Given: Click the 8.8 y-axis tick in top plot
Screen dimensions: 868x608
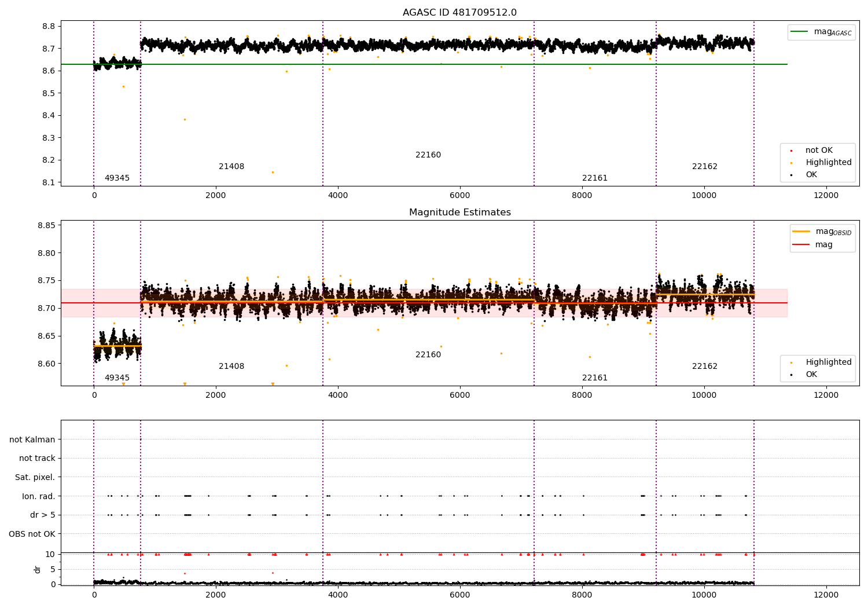Looking at the screenshot, I should 49,26.
